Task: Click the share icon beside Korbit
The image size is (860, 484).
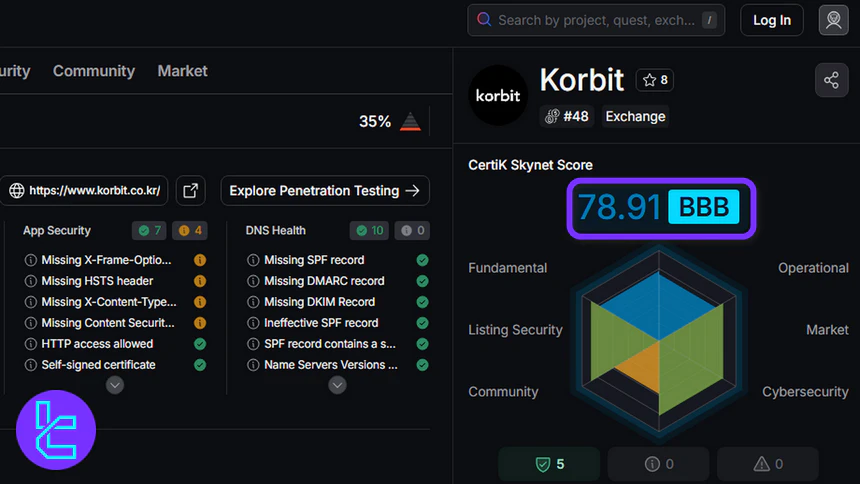Action: [x=831, y=80]
